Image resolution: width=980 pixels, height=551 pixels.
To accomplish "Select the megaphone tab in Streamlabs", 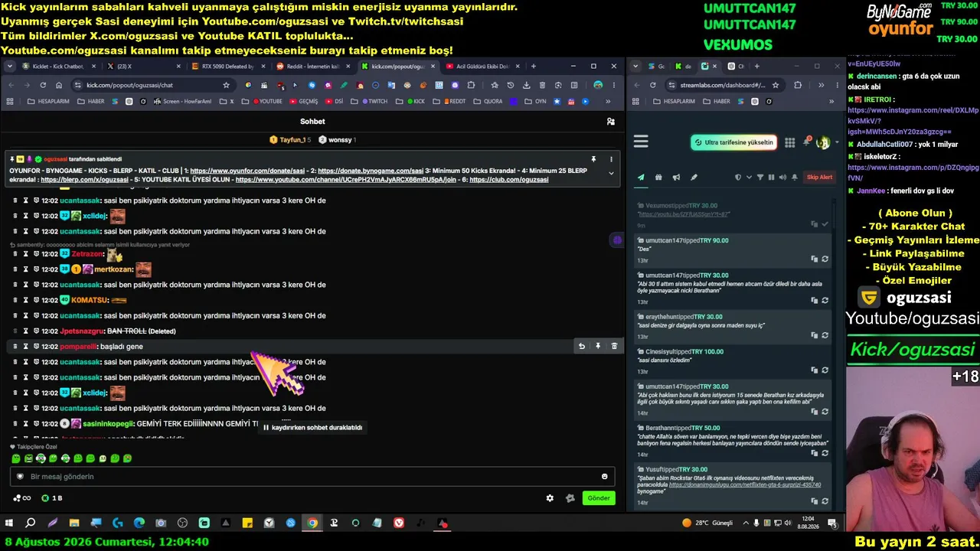I will (x=676, y=178).
